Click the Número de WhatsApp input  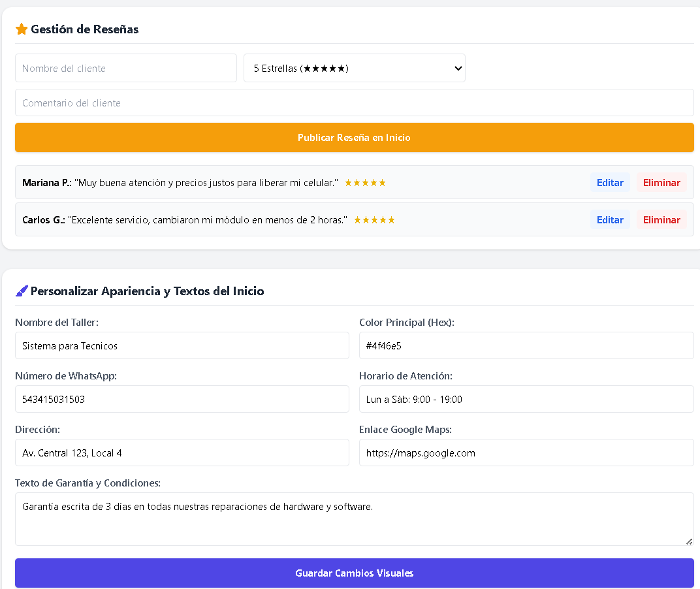182,399
